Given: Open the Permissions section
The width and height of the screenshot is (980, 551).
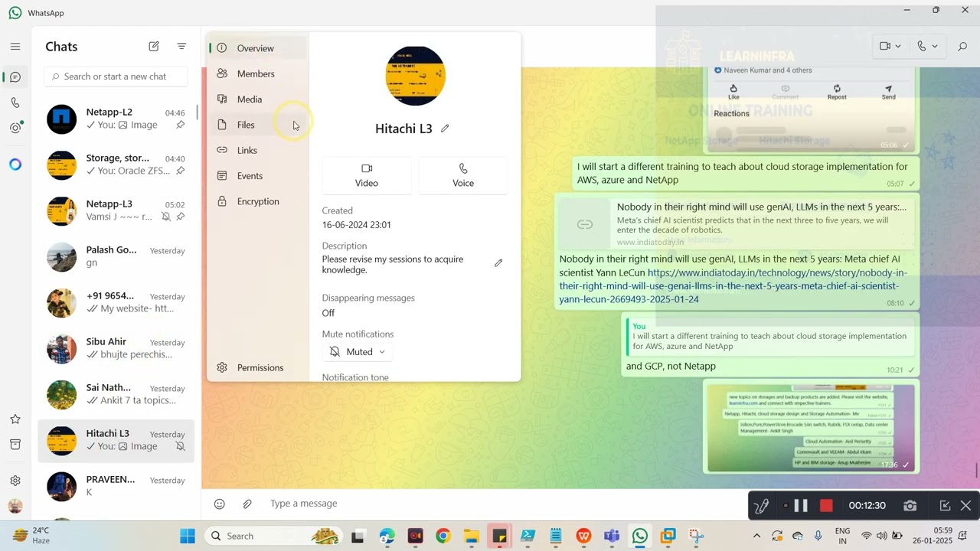Looking at the screenshot, I should pos(258,367).
